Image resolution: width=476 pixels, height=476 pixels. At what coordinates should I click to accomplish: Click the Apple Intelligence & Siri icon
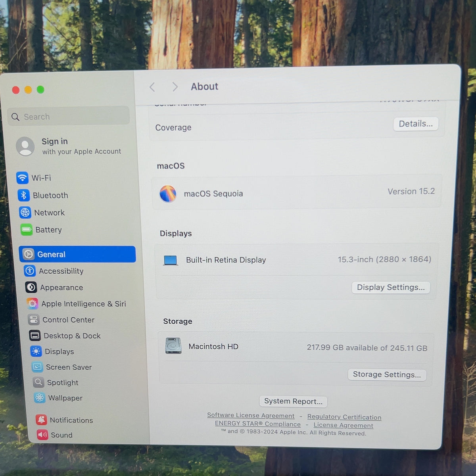pyautogui.click(x=33, y=304)
